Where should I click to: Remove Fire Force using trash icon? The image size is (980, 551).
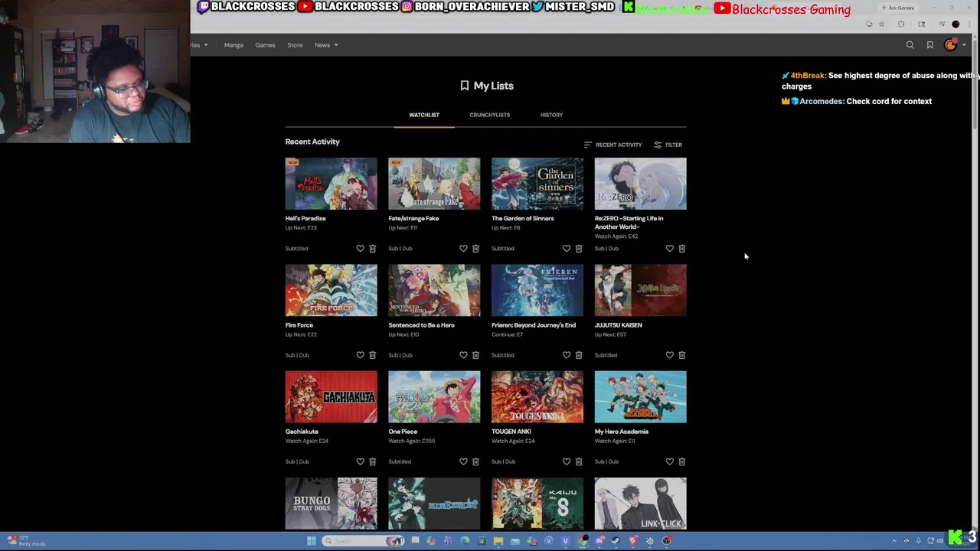click(373, 355)
